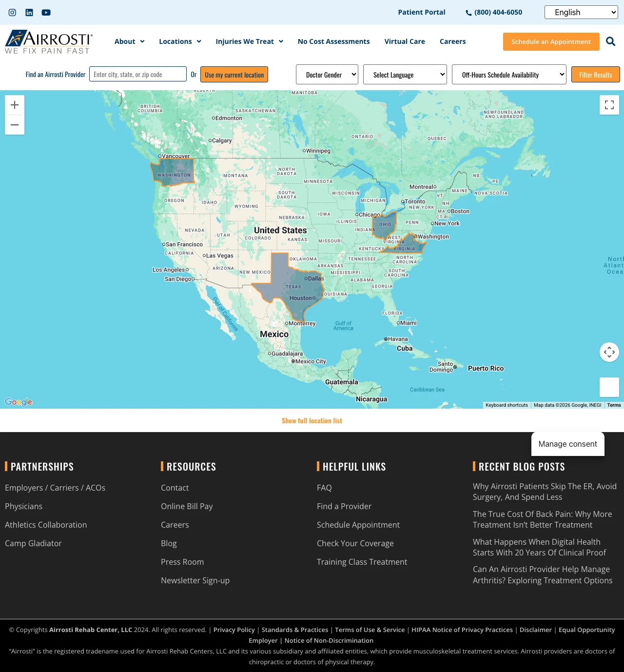The height and width of the screenshot is (672, 624).
Task: Click the Manage consent button
Action: pyautogui.click(x=568, y=444)
